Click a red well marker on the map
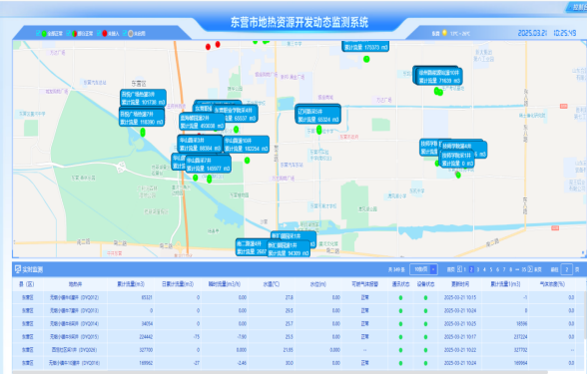The image size is (588, 375). 208,47
